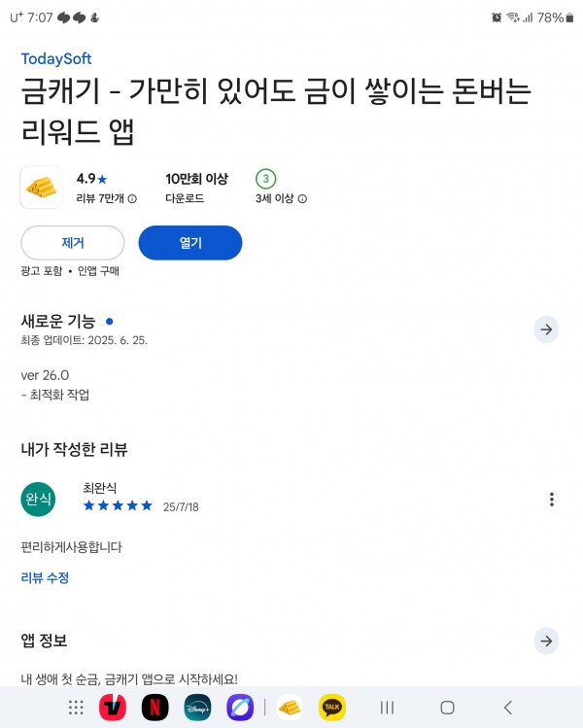Tap the recent apps navigation button
Screen dimensions: 583x728
pos(387,708)
